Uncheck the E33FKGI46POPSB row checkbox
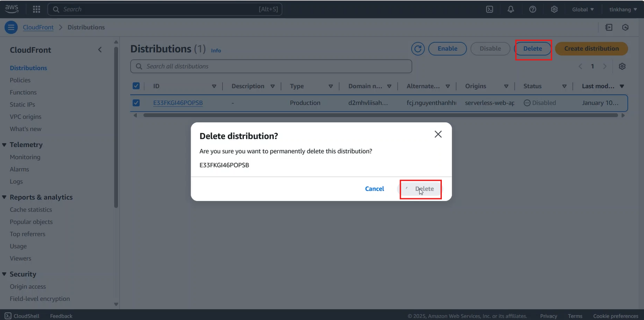The image size is (644, 320). pyautogui.click(x=136, y=103)
